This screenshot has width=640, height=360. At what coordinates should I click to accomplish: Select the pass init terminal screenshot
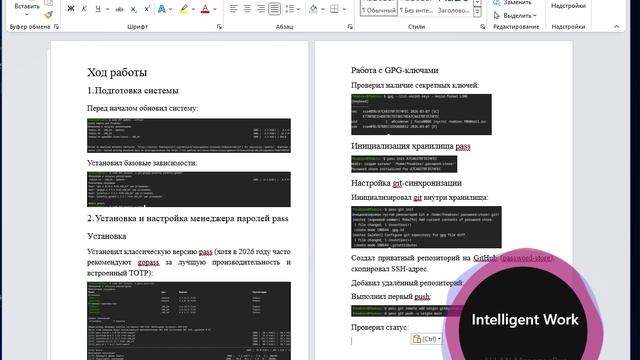tap(404, 164)
